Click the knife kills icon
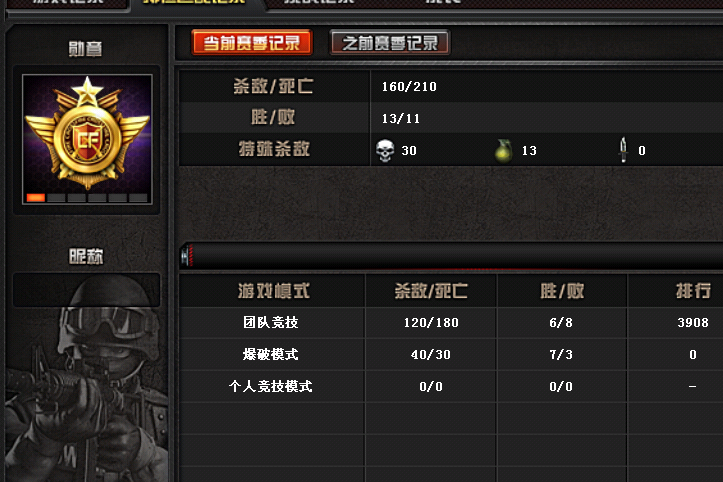The width and height of the screenshot is (723, 482). (x=623, y=150)
